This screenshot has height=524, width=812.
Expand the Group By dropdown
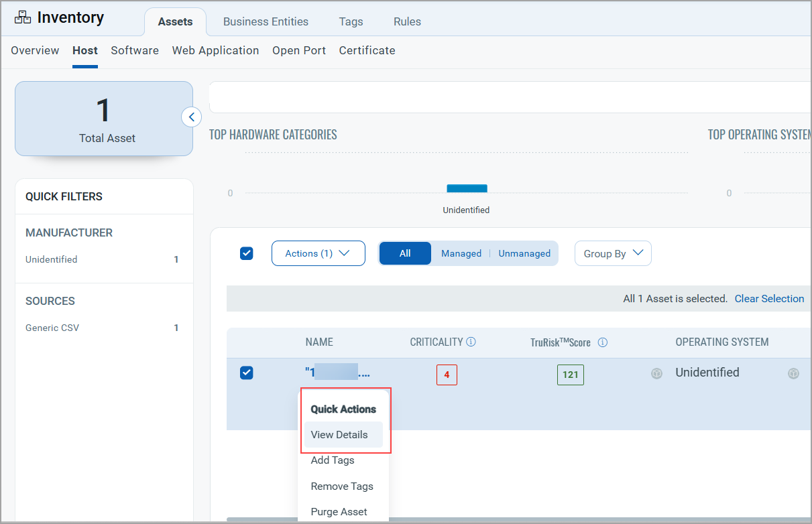pos(612,253)
